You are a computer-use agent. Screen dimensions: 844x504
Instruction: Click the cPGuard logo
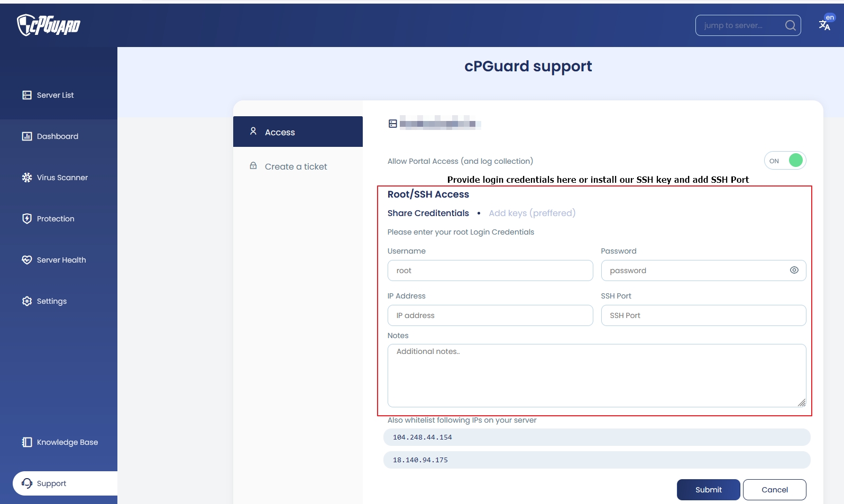pyautogui.click(x=49, y=25)
